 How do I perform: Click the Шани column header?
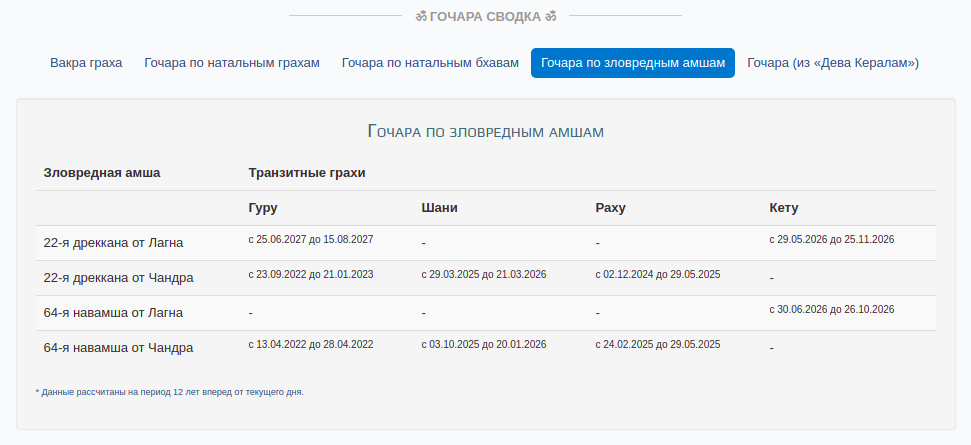pyautogui.click(x=440, y=208)
